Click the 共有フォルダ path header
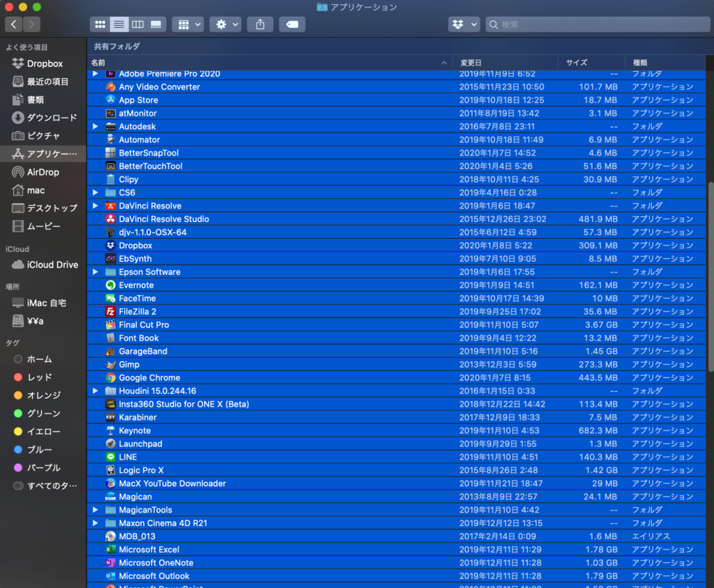The height and width of the screenshot is (588, 714). point(117,47)
